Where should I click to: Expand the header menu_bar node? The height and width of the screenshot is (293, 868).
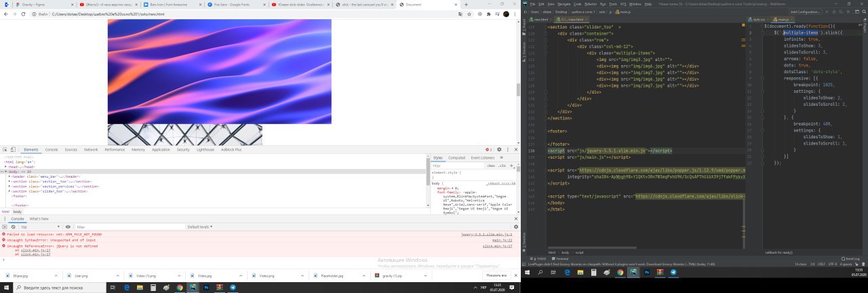[9, 176]
